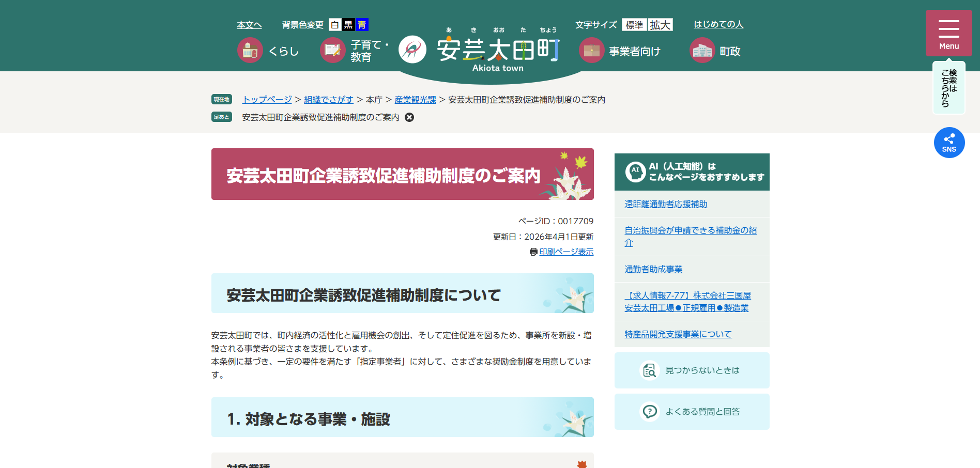Click the 子育て・教育 notebook icon
Viewport: 980px width, 468px height.
pyautogui.click(x=333, y=51)
